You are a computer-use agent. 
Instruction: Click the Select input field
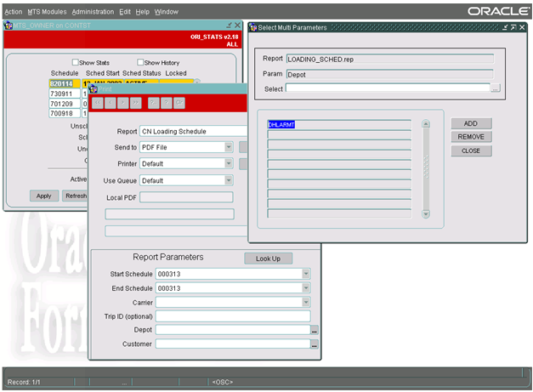pos(388,88)
